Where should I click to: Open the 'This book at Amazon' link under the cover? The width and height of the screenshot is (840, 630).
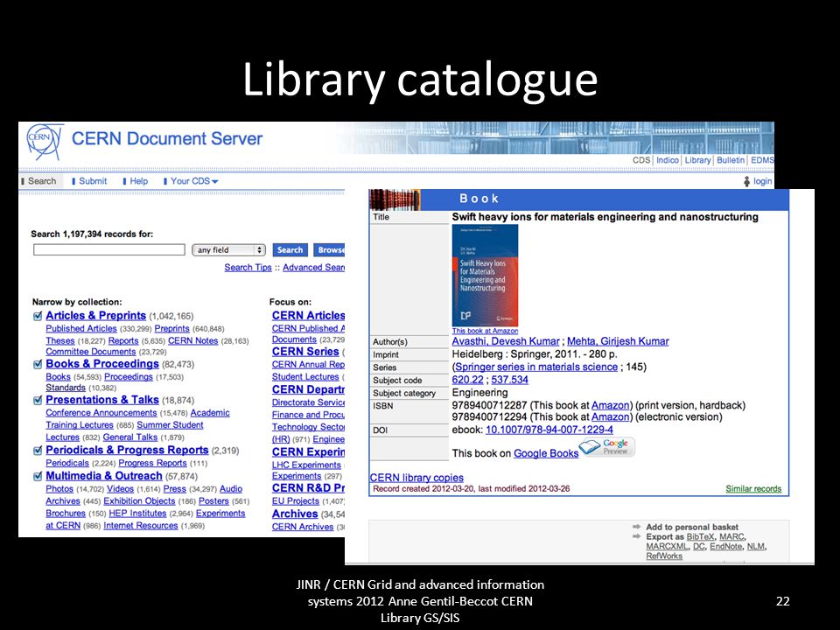coord(485,331)
